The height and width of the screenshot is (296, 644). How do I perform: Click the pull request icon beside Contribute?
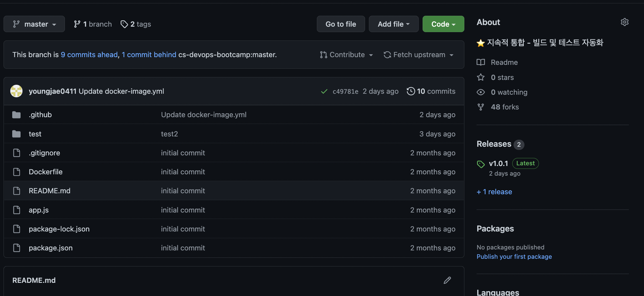pyautogui.click(x=323, y=55)
